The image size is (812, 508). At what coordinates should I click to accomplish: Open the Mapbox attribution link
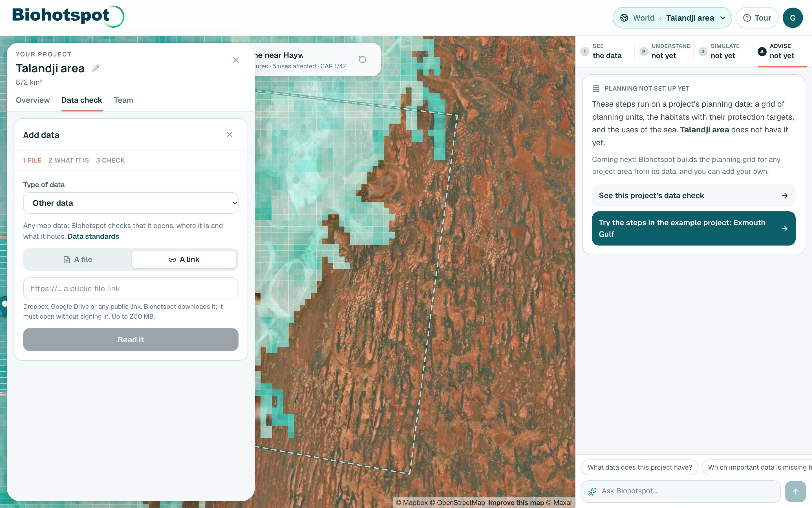[x=412, y=503]
